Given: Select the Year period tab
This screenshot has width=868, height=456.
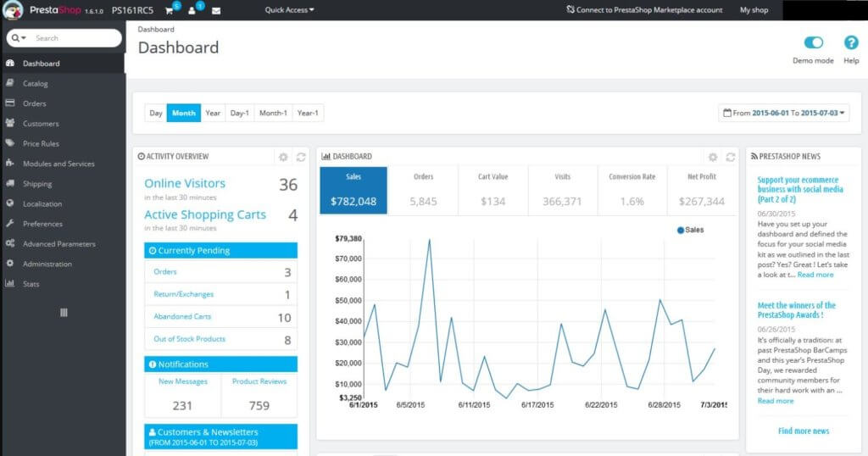Looking at the screenshot, I should (x=213, y=113).
